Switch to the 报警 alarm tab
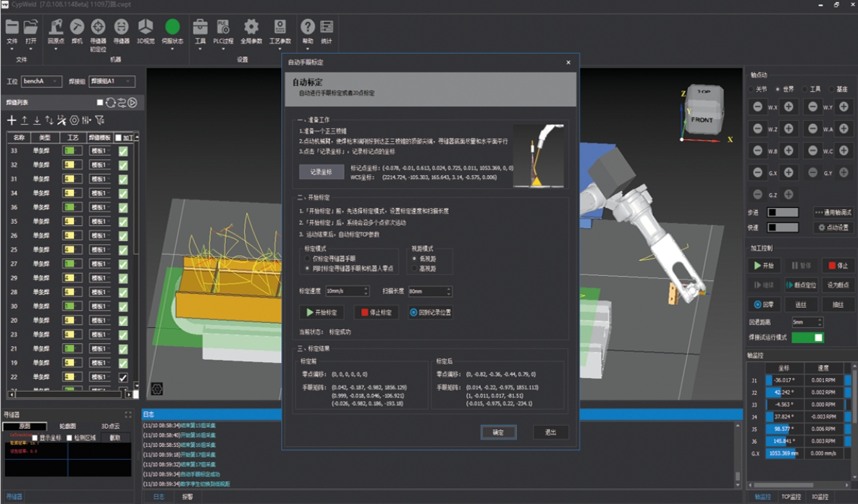The height and width of the screenshot is (504, 858). (x=188, y=497)
